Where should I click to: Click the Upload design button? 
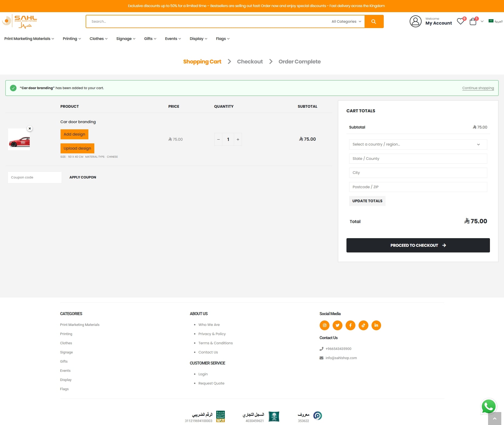[x=77, y=148]
